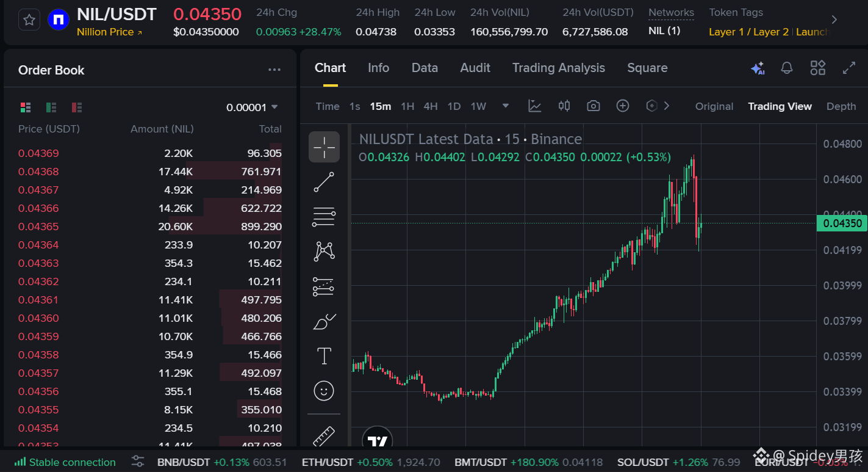Open ETH/USDT from the ticker bar
This screenshot has width=868, height=472.
point(371,462)
